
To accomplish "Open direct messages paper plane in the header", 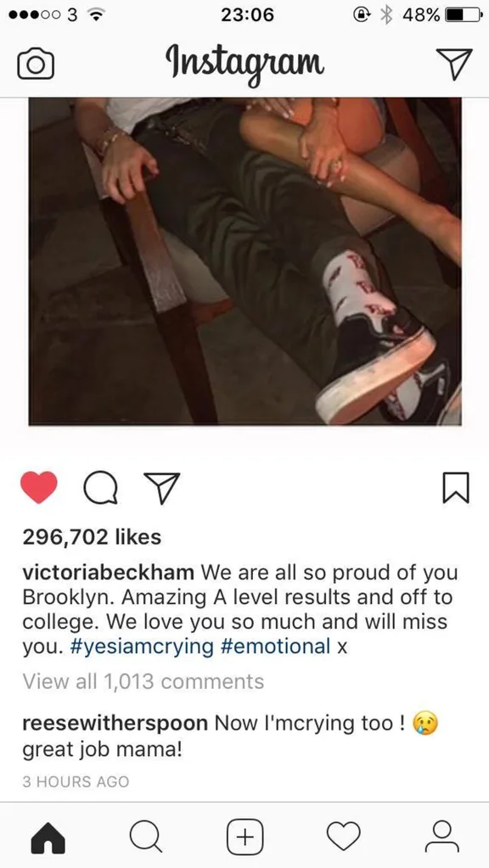I will tap(454, 64).
